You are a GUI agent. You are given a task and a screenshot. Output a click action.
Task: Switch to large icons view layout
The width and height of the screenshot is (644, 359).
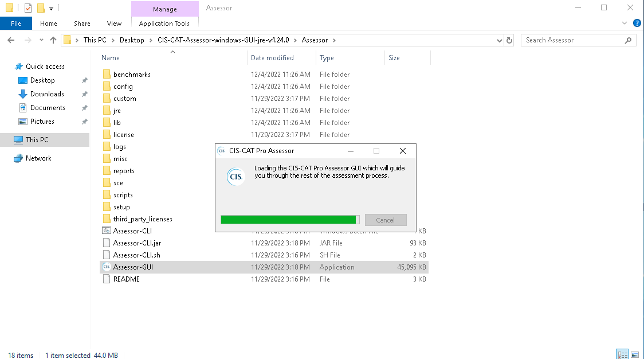pyautogui.click(x=635, y=354)
